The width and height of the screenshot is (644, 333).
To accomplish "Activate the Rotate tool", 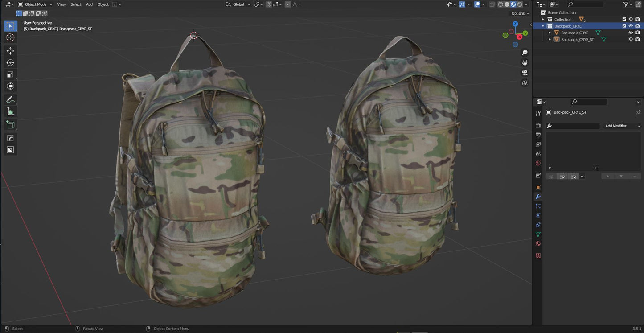I will pyautogui.click(x=10, y=62).
